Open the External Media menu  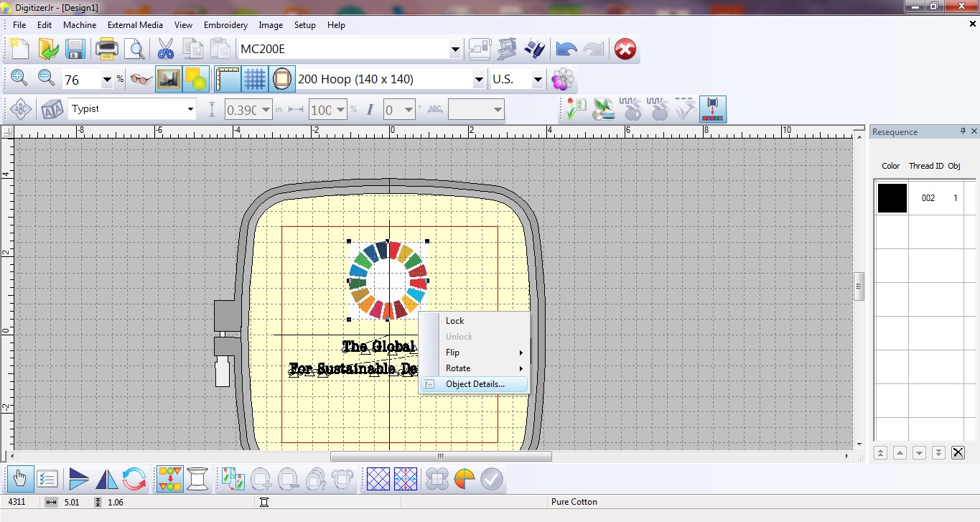pyautogui.click(x=136, y=24)
